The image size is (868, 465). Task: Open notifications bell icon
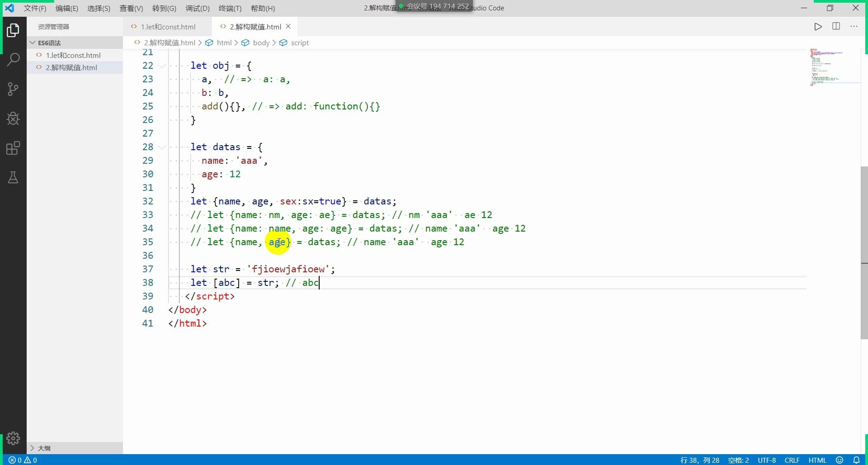click(x=856, y=460)
